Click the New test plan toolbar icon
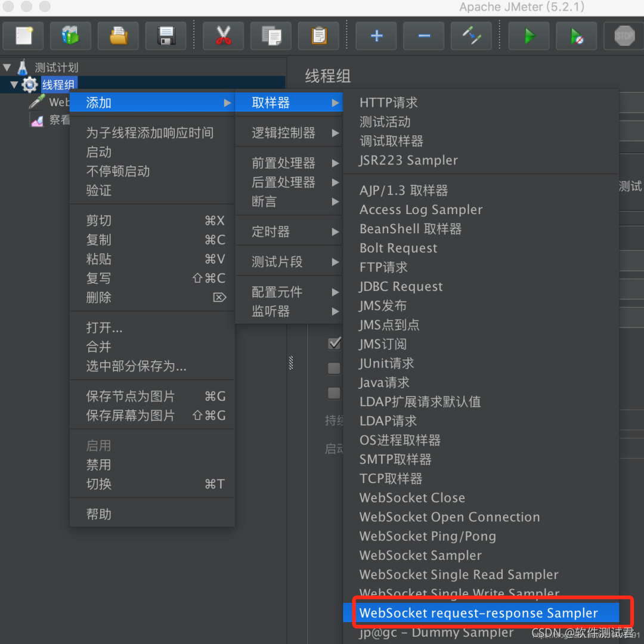 point(23,36)
